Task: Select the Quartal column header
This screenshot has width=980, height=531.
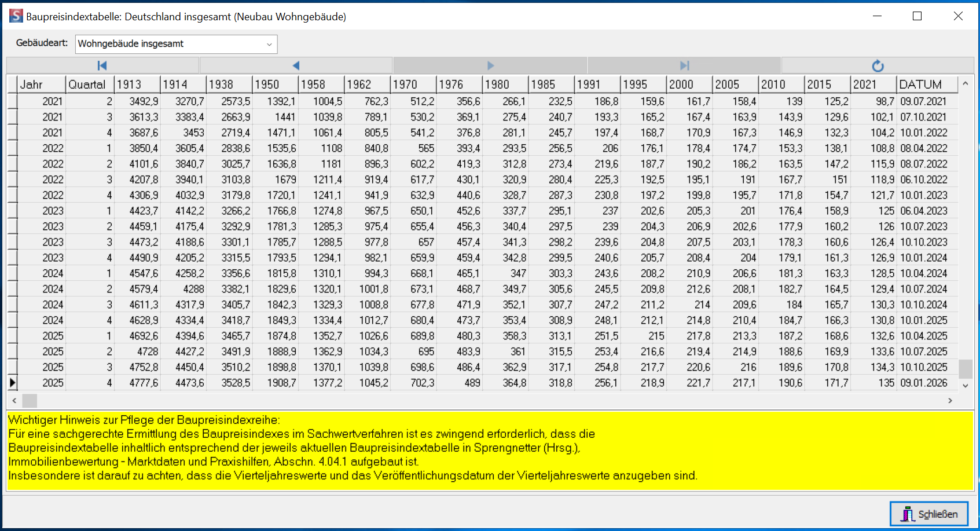Action: (x=90, y=85)
